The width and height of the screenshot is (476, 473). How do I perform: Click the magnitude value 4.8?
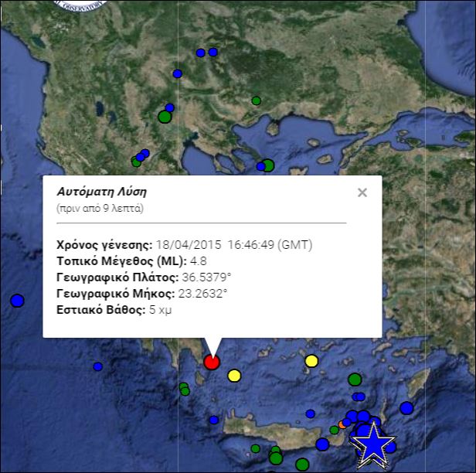(199, 261)
